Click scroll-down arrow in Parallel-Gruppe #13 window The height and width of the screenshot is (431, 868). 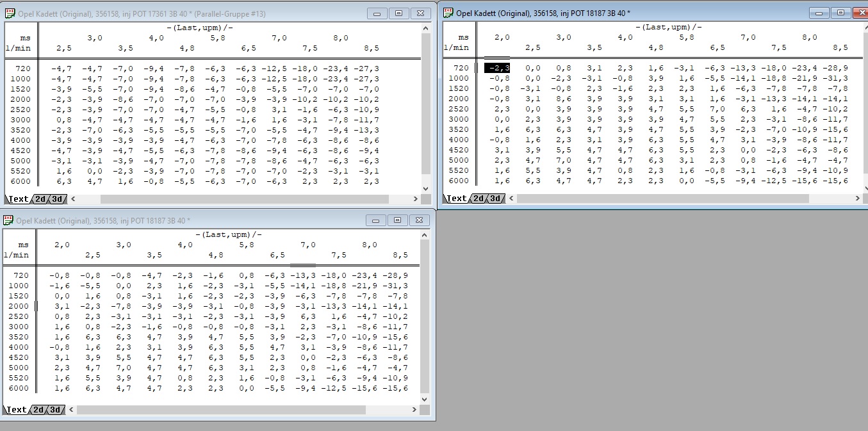point(426,188)
